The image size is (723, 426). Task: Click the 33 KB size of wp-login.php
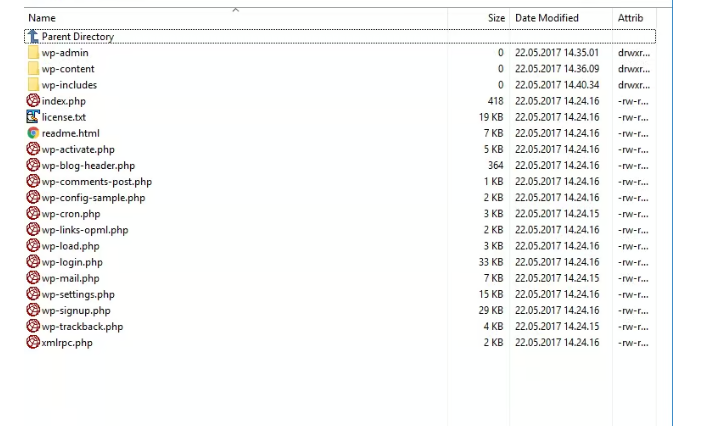click(x=491, y=262)
